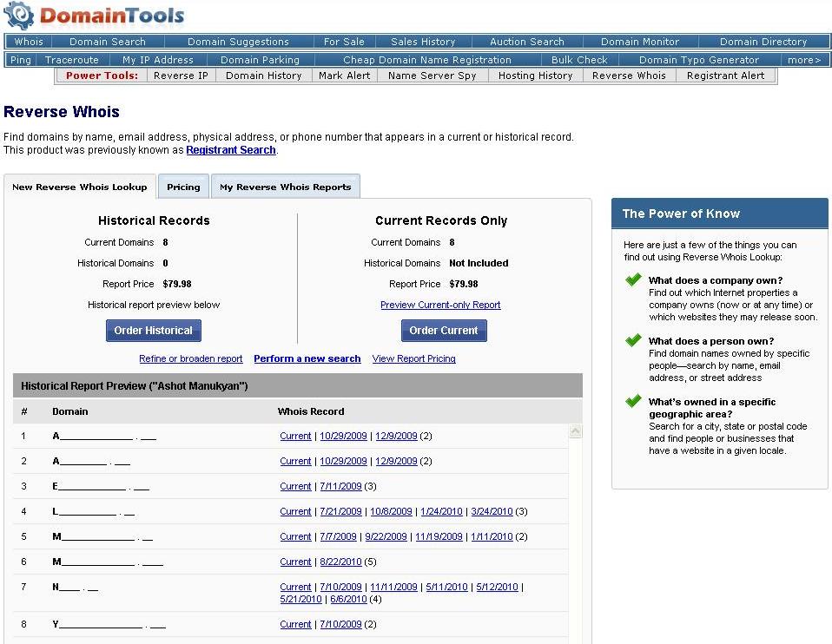Open Hosting History in Power Tools

point(535,76)
